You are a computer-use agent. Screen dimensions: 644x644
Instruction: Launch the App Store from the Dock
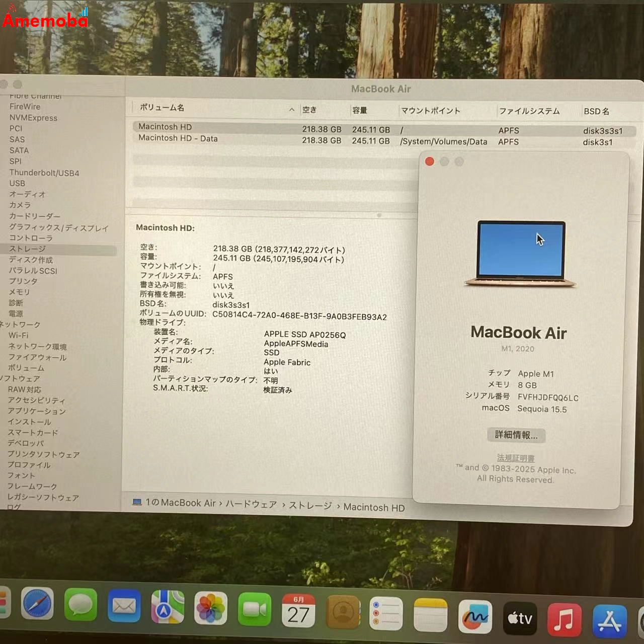click(610, 619)
